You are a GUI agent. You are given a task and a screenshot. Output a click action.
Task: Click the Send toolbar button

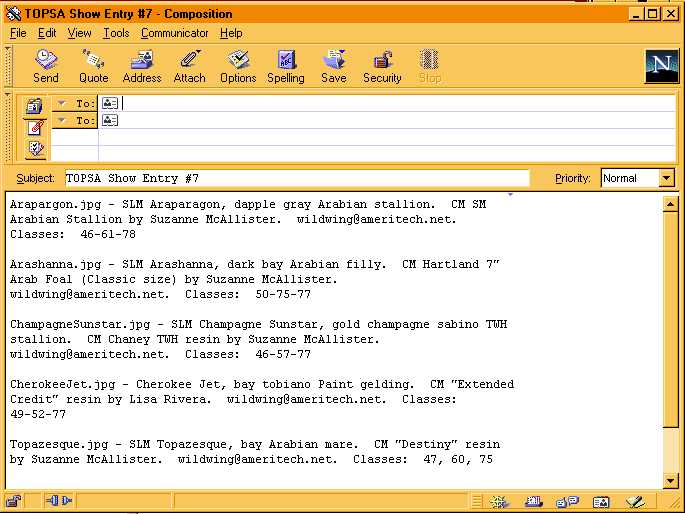[46, 66]
